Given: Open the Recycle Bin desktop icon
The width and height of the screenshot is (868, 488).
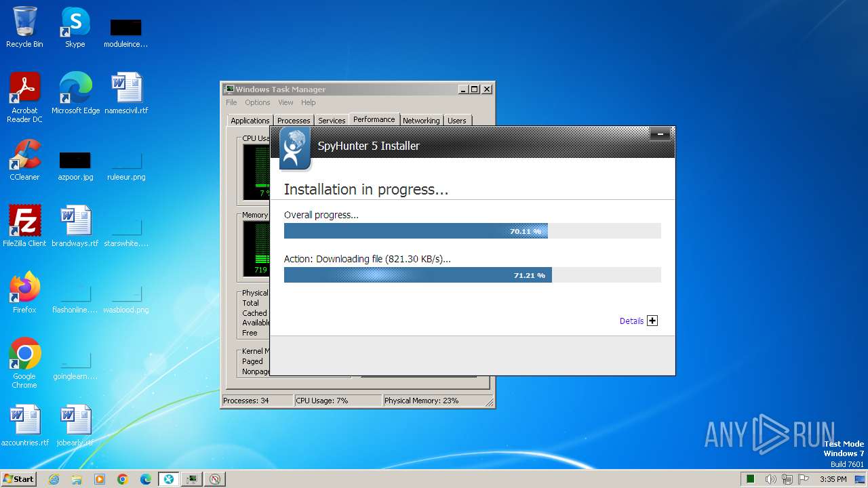Looking at the screenshot, I should 24,27.
